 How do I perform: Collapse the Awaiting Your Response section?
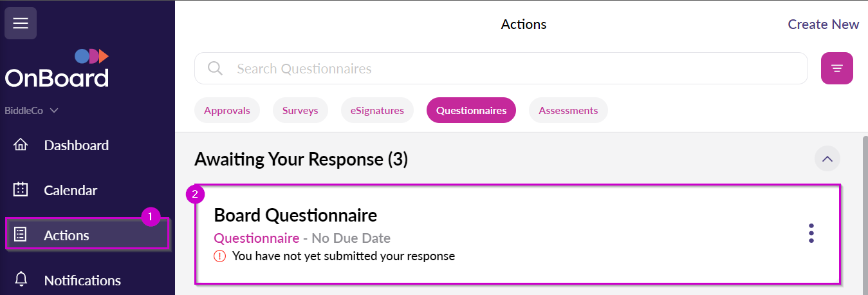827,158
